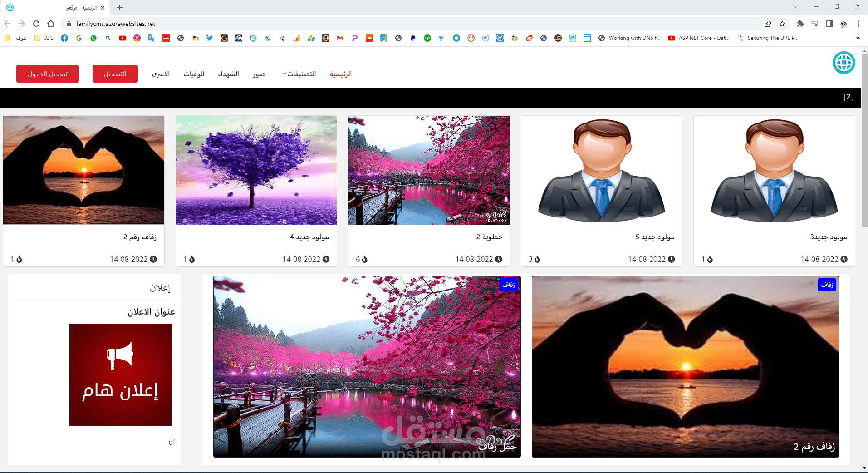868x473 pixels.
Task: Click the purple heart tree thumbnail
Action: click(x=256, y=170)
